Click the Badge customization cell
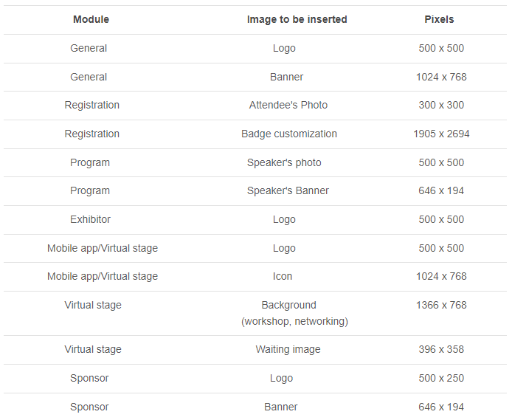This screenshot has height=420, width=512. 288,134
